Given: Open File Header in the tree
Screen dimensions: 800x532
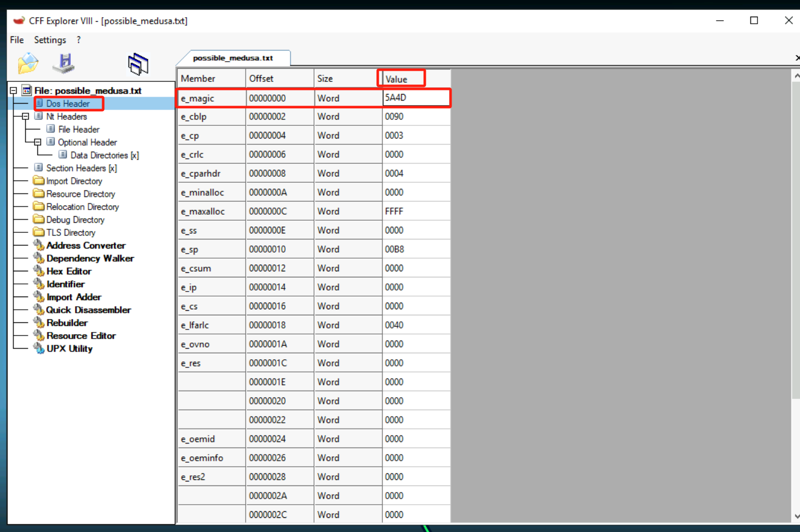Looking at the screenshot, I should [78, 129].
